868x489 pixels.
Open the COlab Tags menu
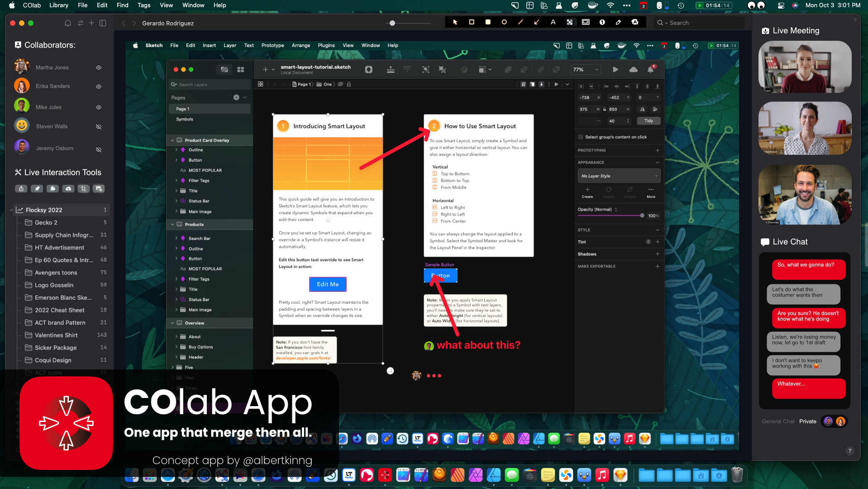[x=144, y=5]
